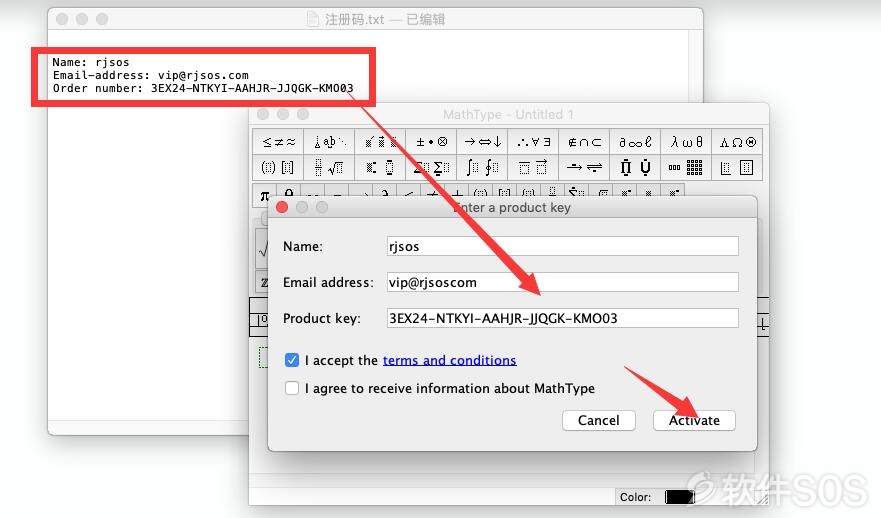Viewport: 881px width, 518px height.
Task: Focus the Email address input field
Action: [x=562, y=282]
